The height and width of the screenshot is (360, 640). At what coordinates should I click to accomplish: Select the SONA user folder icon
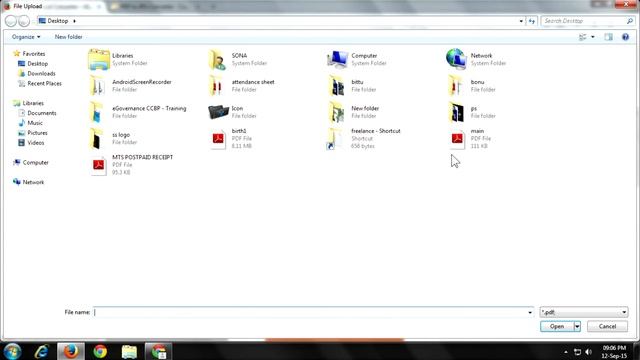(218, 59)
